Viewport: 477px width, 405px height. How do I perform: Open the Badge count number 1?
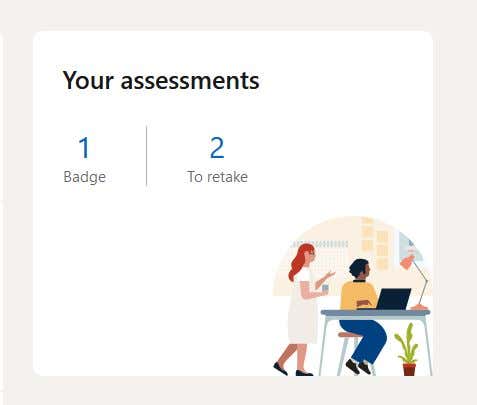[84, 148]
